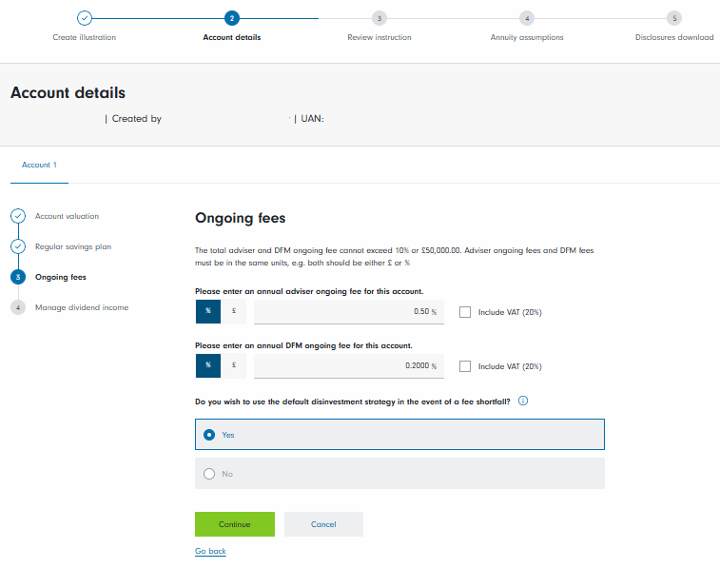The width and height of the screenshot is (720, 588).
Task: Click Regular savings plan checkmark icon
Action: point(18,246)
